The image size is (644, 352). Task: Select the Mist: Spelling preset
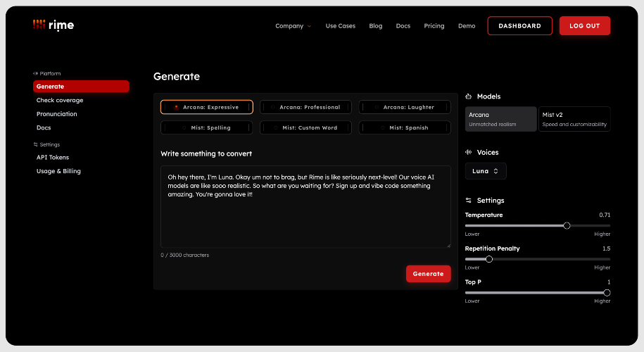pyautogui.click(x=207, y=127)
